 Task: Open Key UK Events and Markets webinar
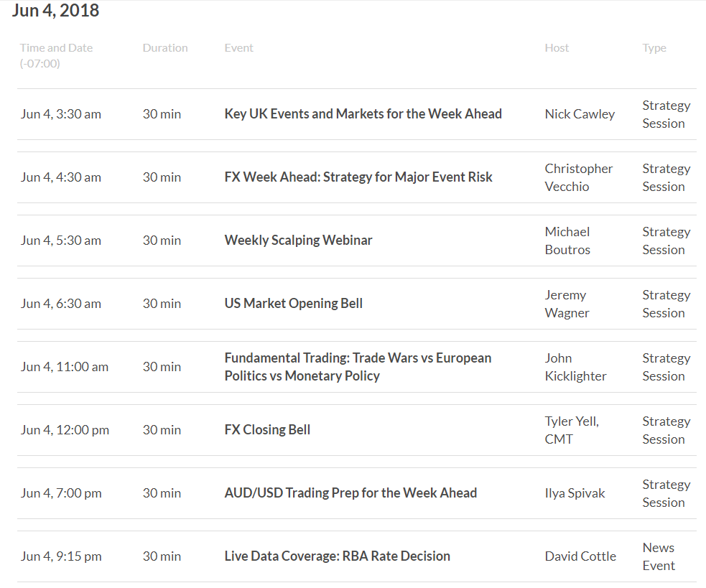(363, 114)
